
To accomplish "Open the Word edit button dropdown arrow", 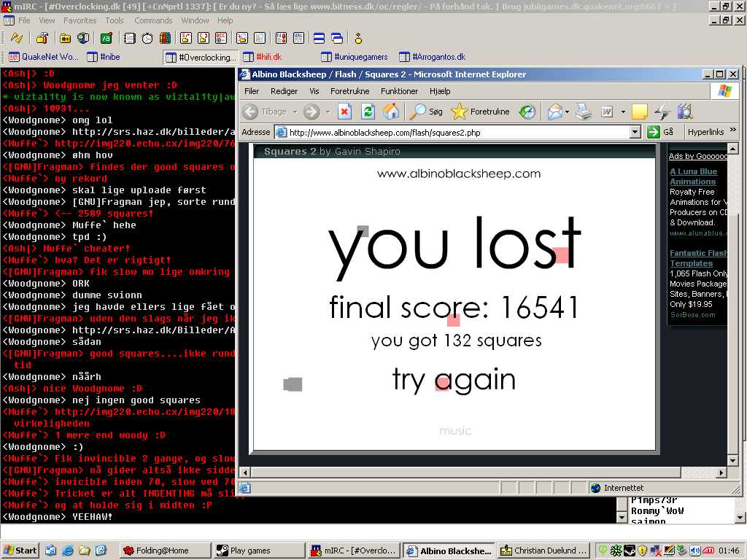I will click(x=623, y=113).
